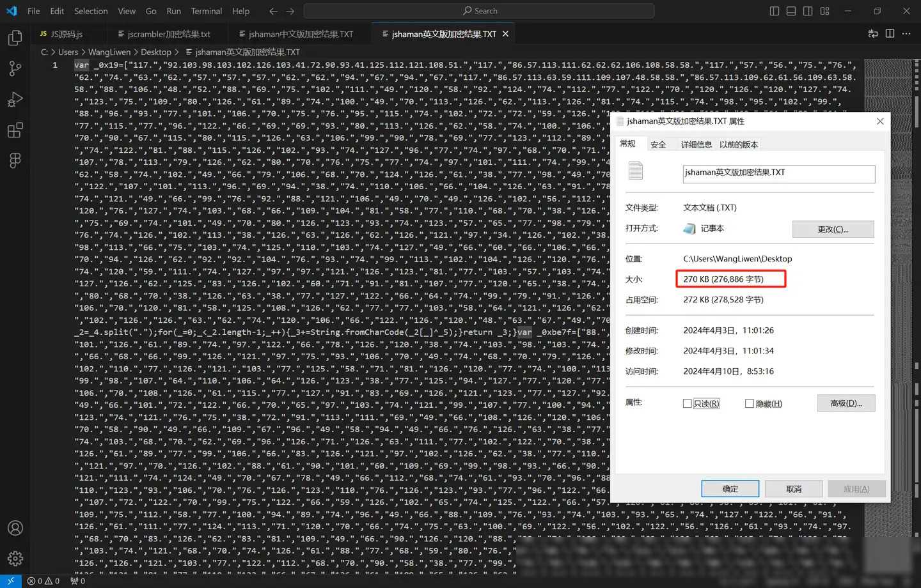The height and width of the screenshot is (588, 921).
Task: Open the Explorer view in activity bar
Action: (x=15, y=38)
